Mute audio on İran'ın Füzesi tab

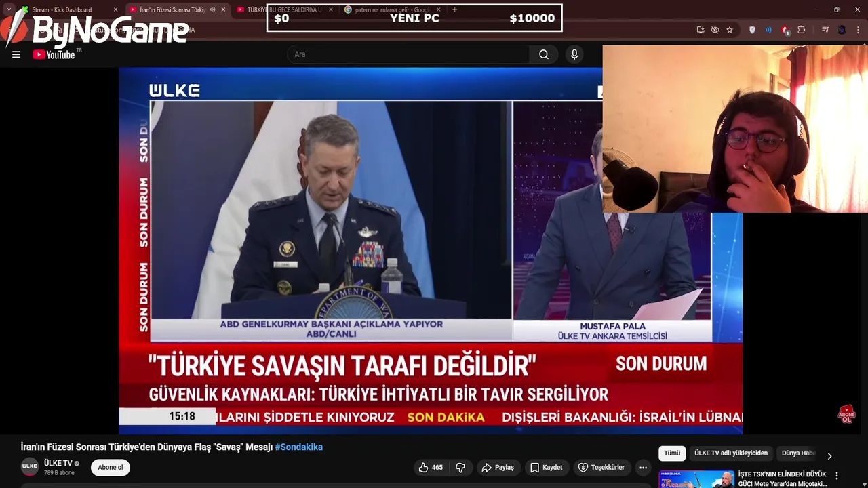click(x=212, y=9)
